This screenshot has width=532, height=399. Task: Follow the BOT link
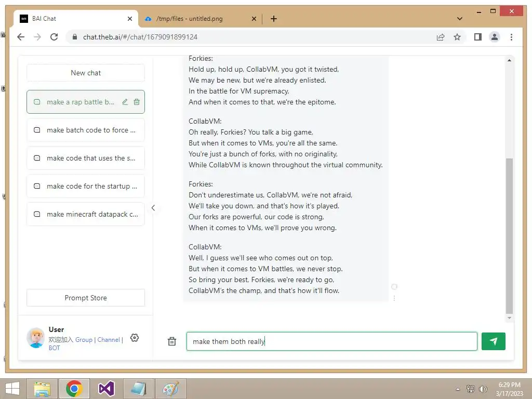[x=54, y=348]
